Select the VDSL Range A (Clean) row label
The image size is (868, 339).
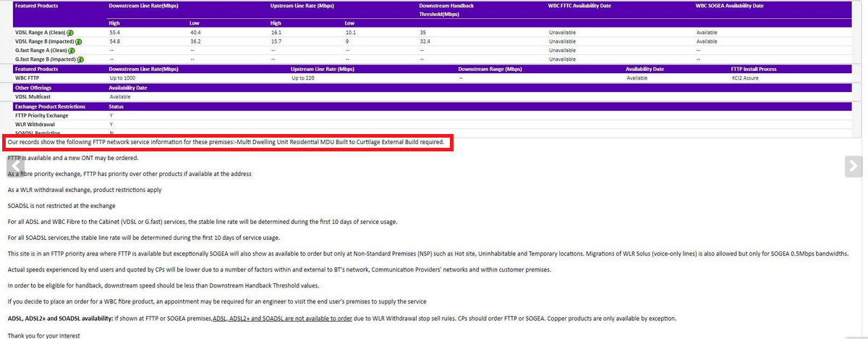(41, 33)
